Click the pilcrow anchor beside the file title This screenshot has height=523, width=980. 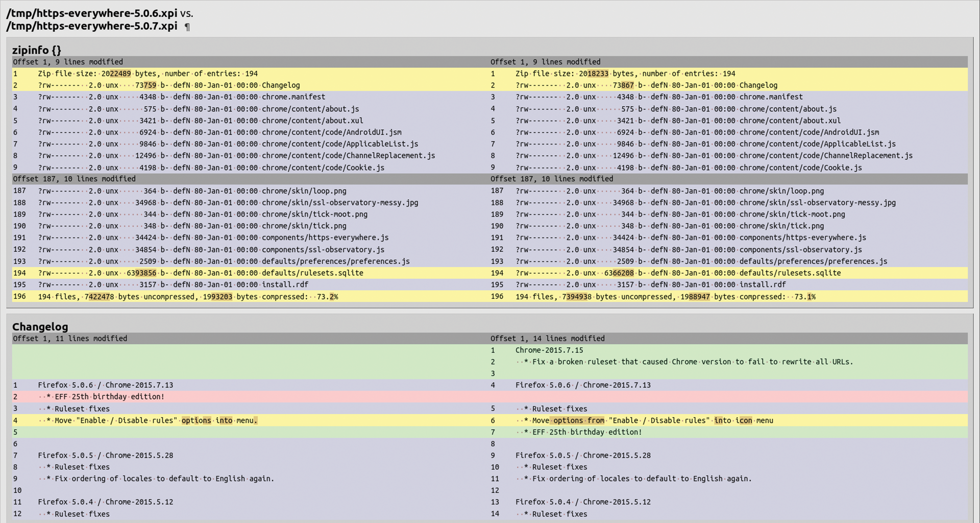point(187,27)
